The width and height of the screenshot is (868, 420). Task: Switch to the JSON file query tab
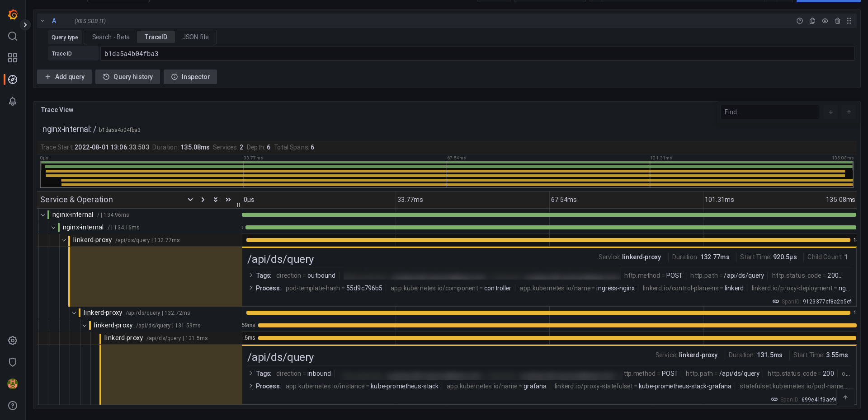coord(195,37)
